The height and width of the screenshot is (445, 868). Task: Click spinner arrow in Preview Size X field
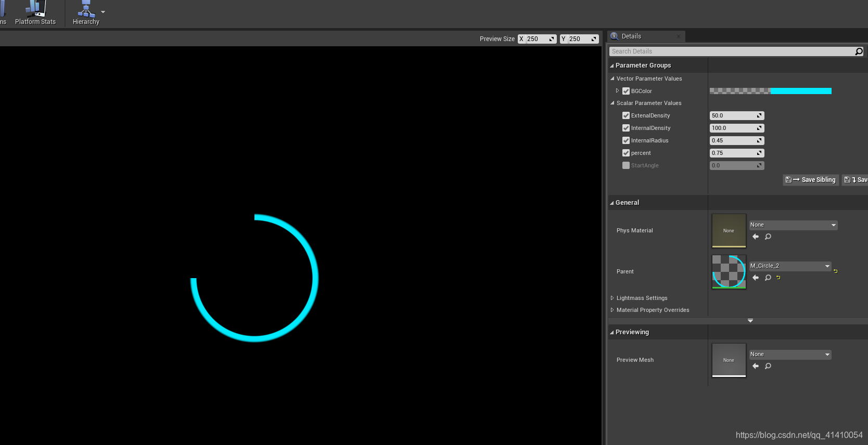click(x=552, y=39)
